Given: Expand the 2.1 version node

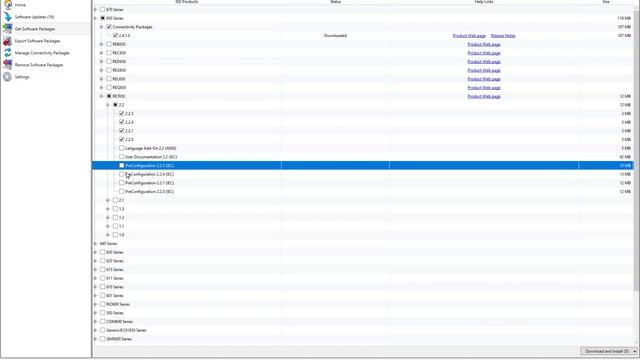Looking at the screenshot, I should pyautogui.click(x=108, y=200).
